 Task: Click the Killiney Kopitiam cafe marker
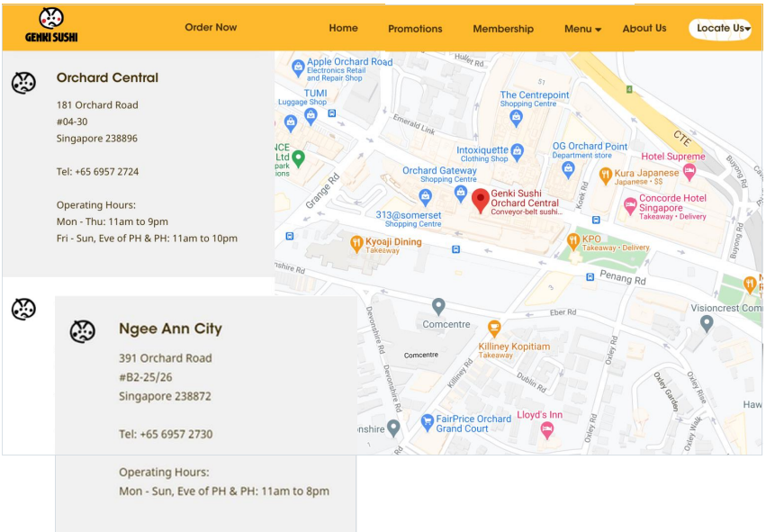(x=494, y=329)
